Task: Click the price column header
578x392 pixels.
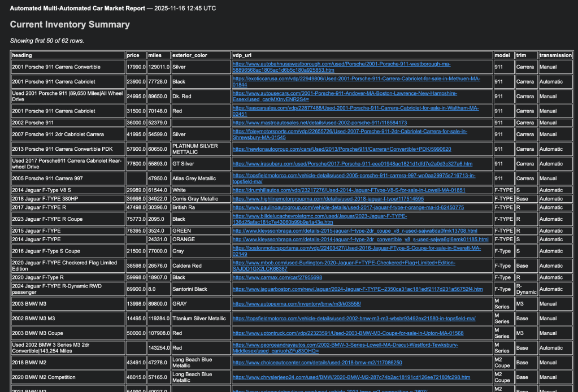Action: [x=133, y=55]
